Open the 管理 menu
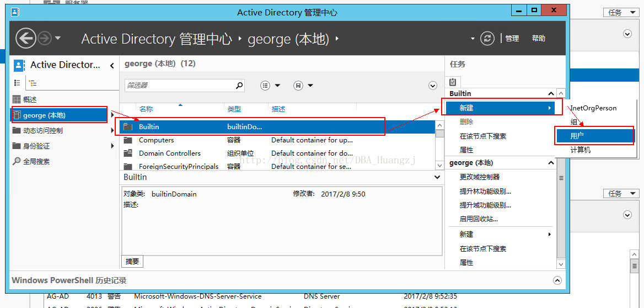This screenshot has height=308, width=644. 512,38
